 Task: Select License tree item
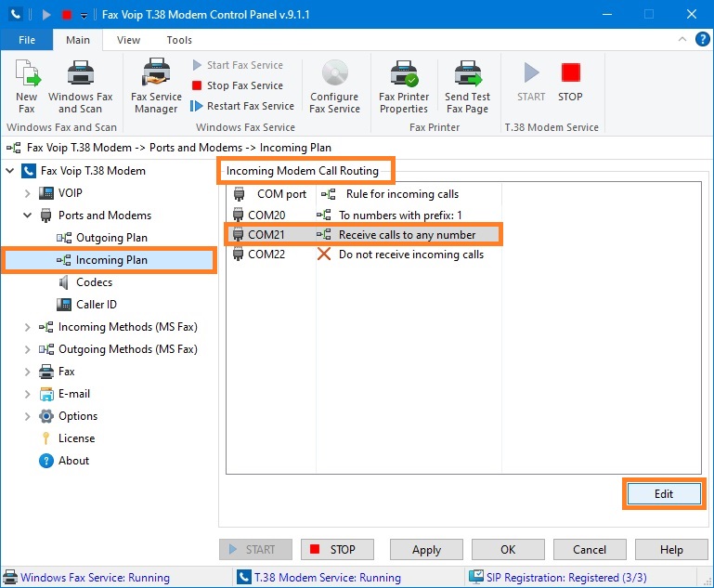click(76, 438)
